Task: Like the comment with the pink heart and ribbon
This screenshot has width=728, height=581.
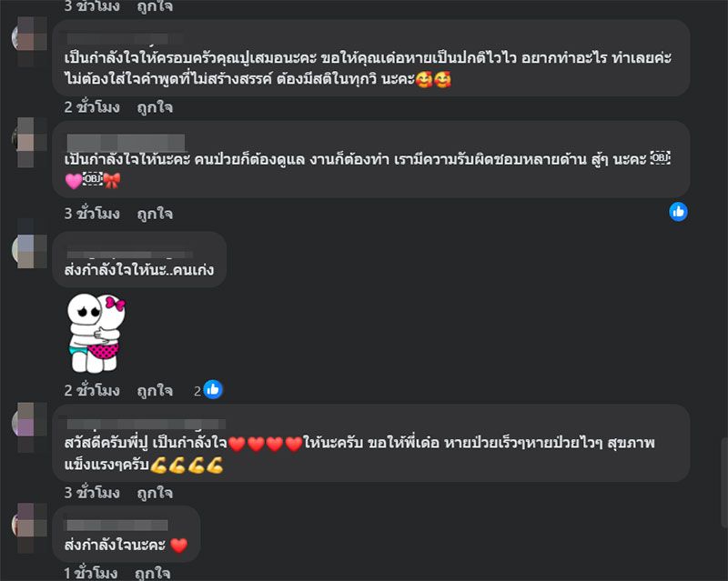Action: click(155, 214)
